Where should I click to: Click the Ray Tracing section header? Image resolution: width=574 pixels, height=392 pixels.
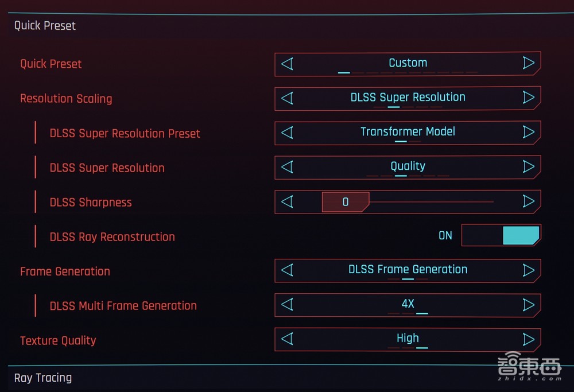pos(43,378)
